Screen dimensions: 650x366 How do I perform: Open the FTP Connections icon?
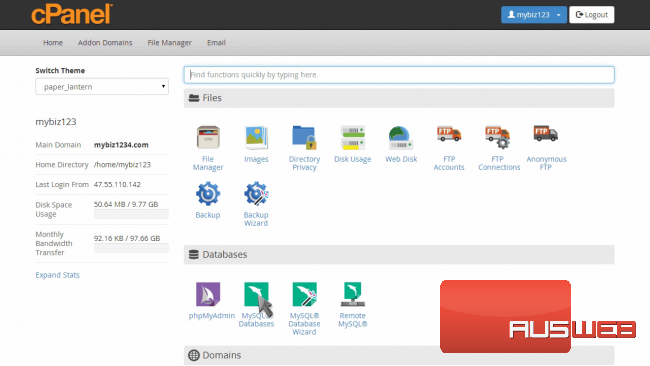tap(497, 137)
